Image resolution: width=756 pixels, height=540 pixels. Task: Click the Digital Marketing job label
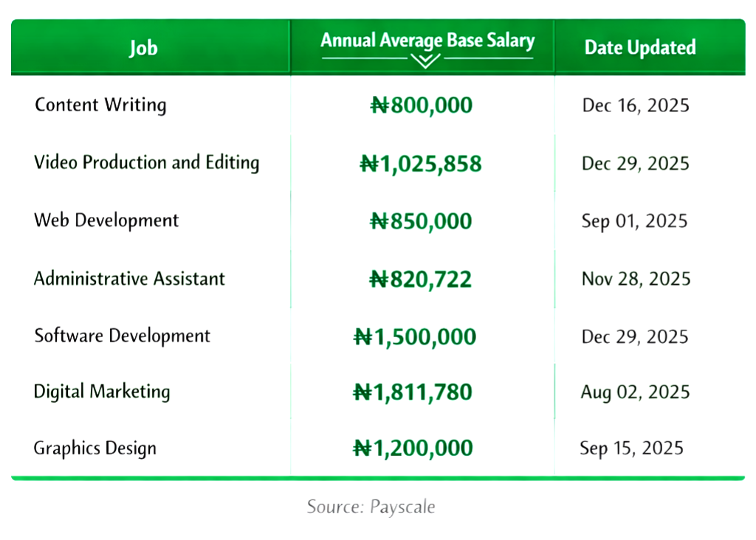102,392
